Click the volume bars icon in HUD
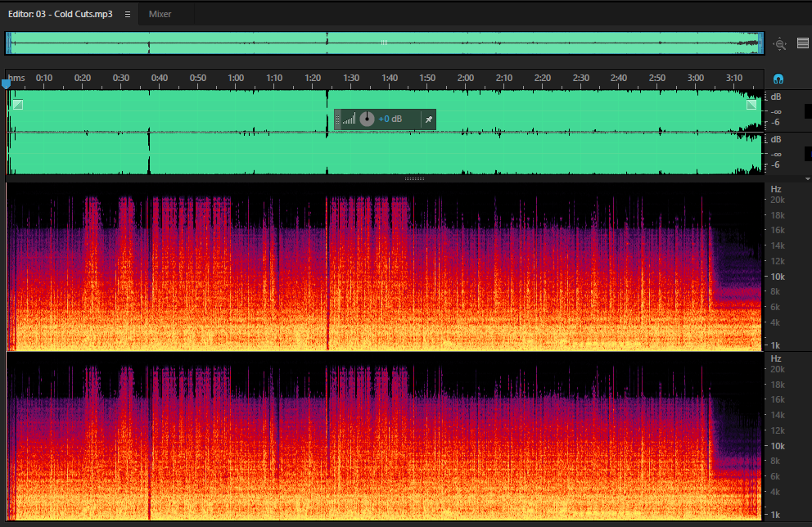The image size is (812, 527). coord(349,119)
